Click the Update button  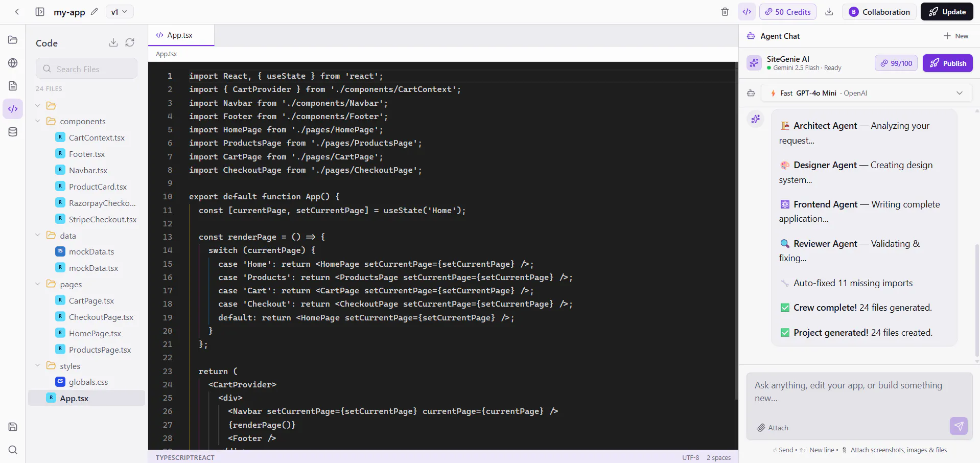pos(947,12)
